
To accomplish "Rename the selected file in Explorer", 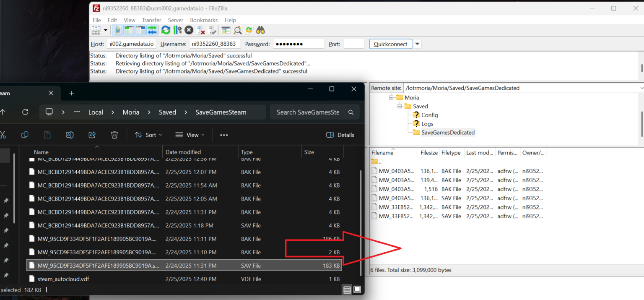I will [x=70, y=135].
